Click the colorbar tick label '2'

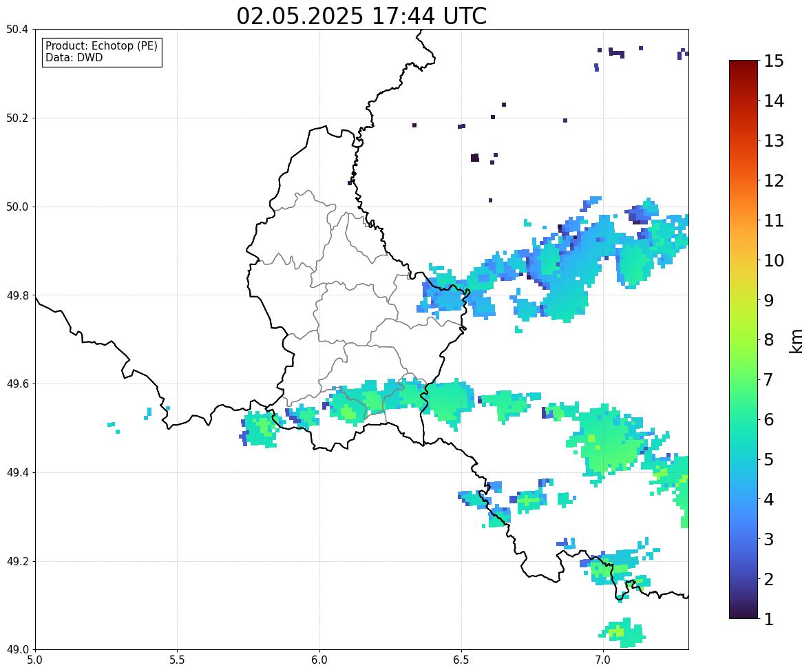(x=768, y=579)
